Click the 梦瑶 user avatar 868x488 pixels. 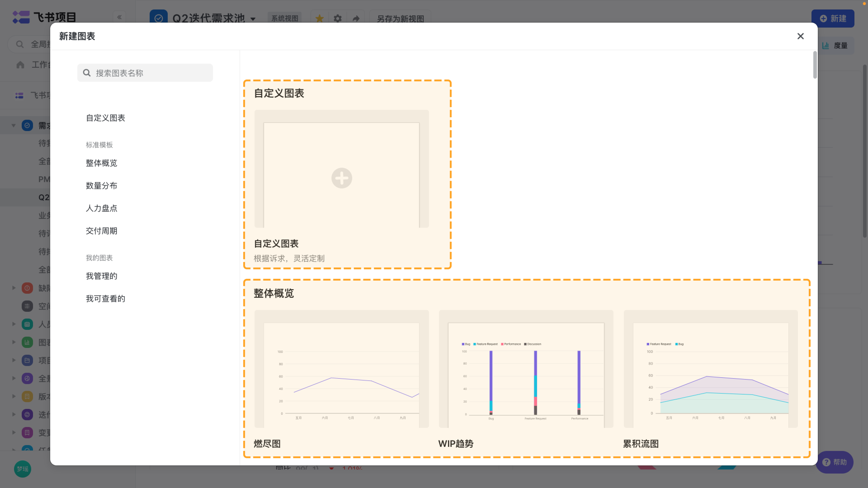(x=23, y=469)
